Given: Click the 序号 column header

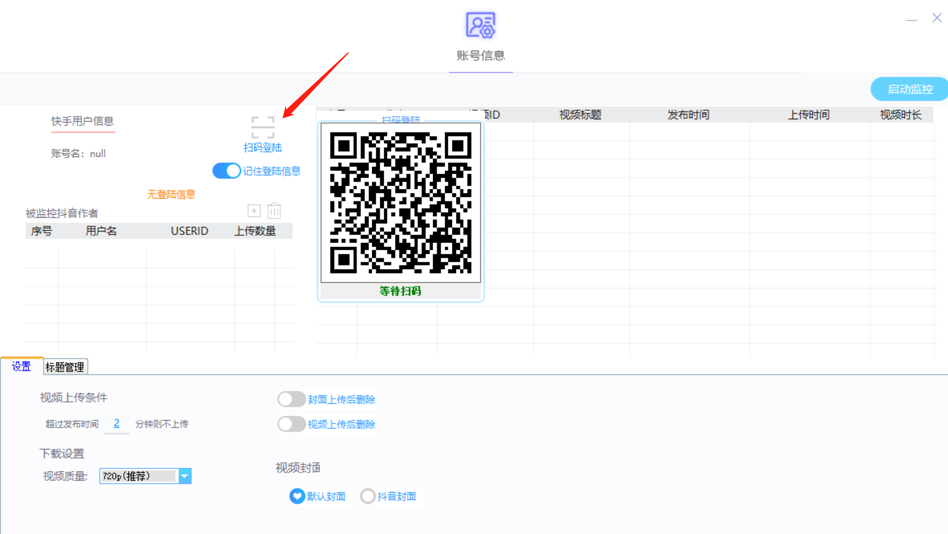Looking at the screenshot, I should pos(42,231).
